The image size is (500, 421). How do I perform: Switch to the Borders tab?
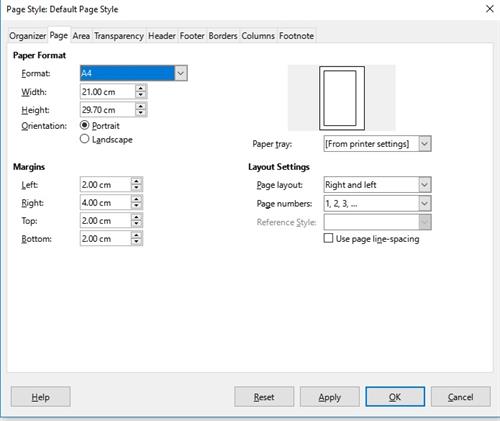[223, 36]
